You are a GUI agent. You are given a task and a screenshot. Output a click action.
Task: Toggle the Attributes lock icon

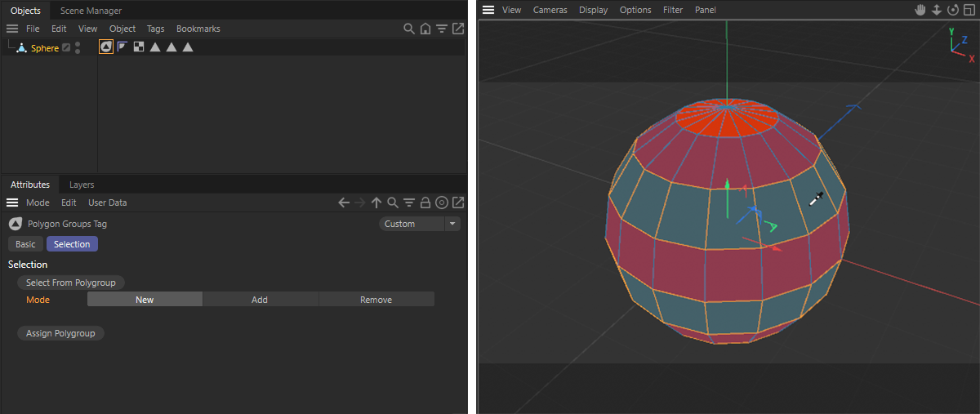click(425, 203)
